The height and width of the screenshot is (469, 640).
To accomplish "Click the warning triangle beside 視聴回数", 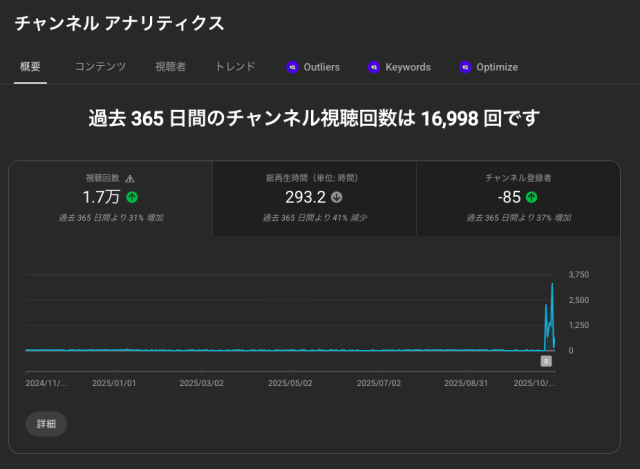I will 130,178.
